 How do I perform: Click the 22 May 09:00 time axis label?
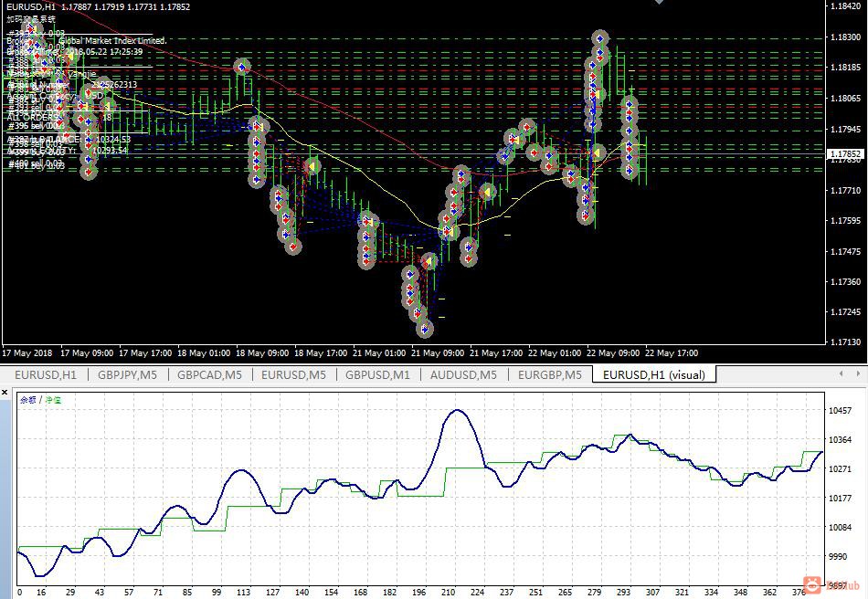point(613,352)
